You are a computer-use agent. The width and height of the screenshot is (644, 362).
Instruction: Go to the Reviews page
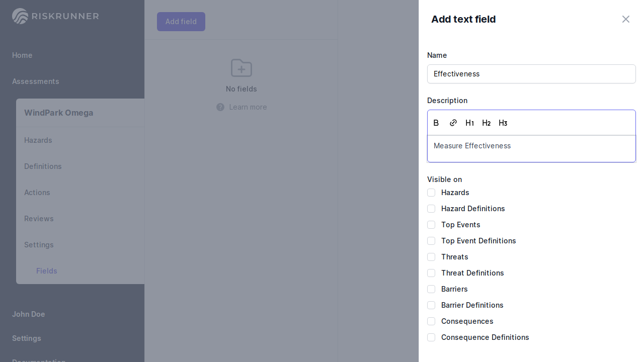click(x=39, y=219)
